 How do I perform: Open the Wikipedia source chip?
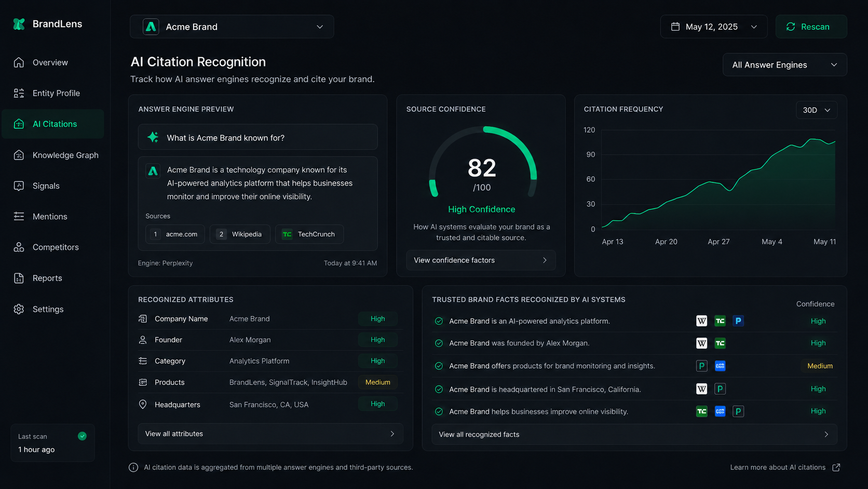tap(240, 234)
